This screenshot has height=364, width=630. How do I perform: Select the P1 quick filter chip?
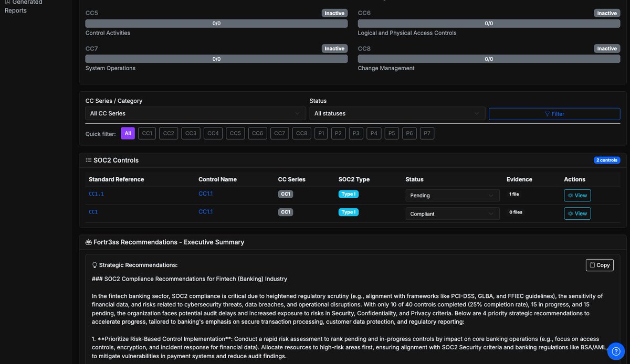pos(320,133)
